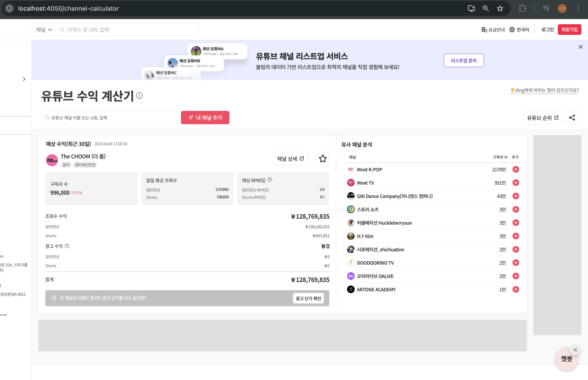Focus 유튜브 채널 이름 또는 URL input
Image resolution: width=588 pixels, height=380 pixels.
(x=109, y=118)
